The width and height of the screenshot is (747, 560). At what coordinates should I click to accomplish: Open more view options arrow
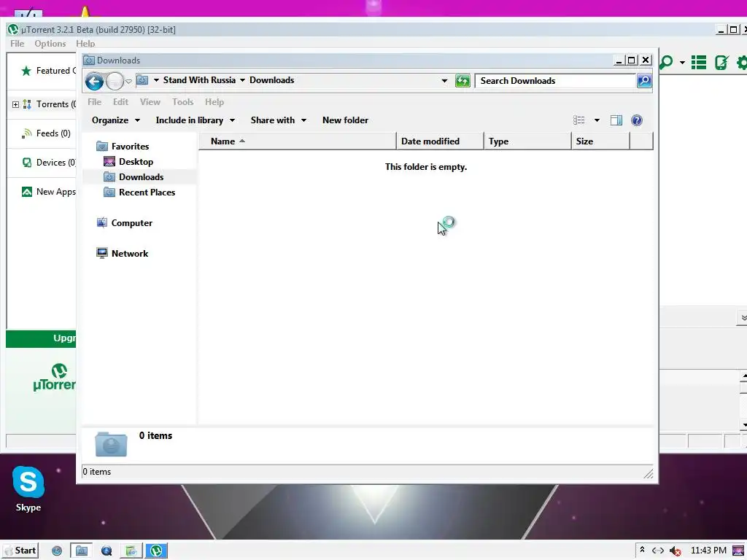597,120
